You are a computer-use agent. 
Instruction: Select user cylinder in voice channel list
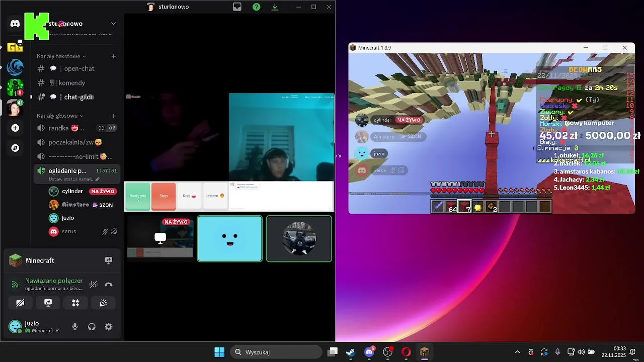coord(82,191)
